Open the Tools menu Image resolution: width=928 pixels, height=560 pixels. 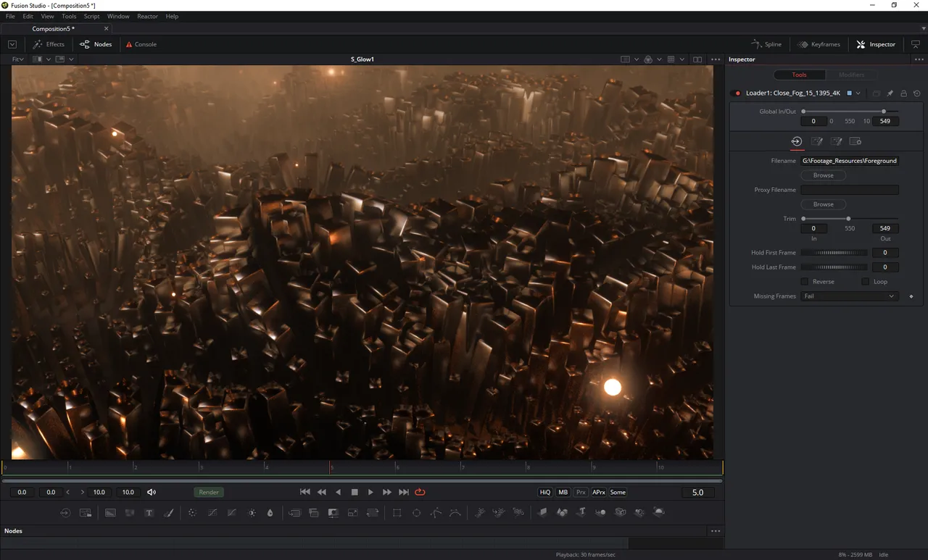click(69, 16)
